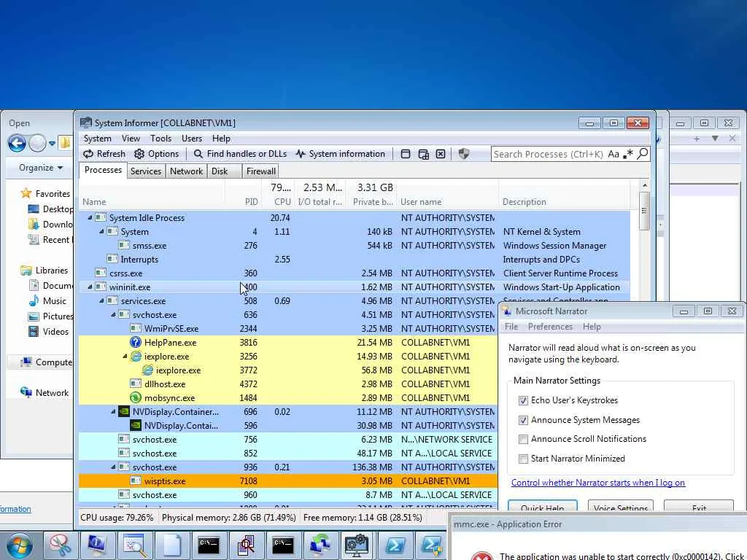Select Network in Explorer navigation pane

click(x=44, y=393)
